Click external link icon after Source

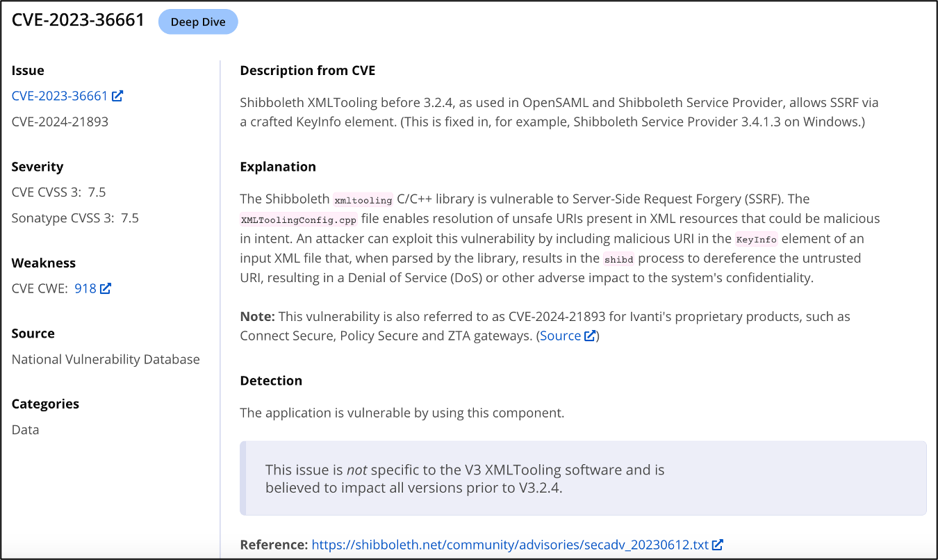[590, 336]
